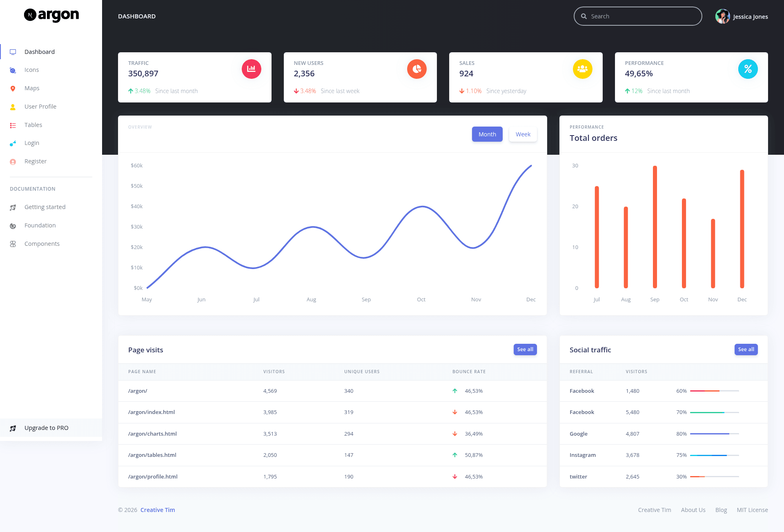Click the Jul bar in Total orders
784x532 pixels.
pyautogui.click(x=597, y=237)
